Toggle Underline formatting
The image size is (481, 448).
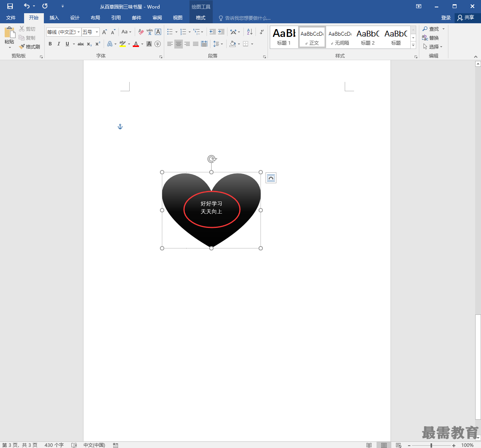67,44
